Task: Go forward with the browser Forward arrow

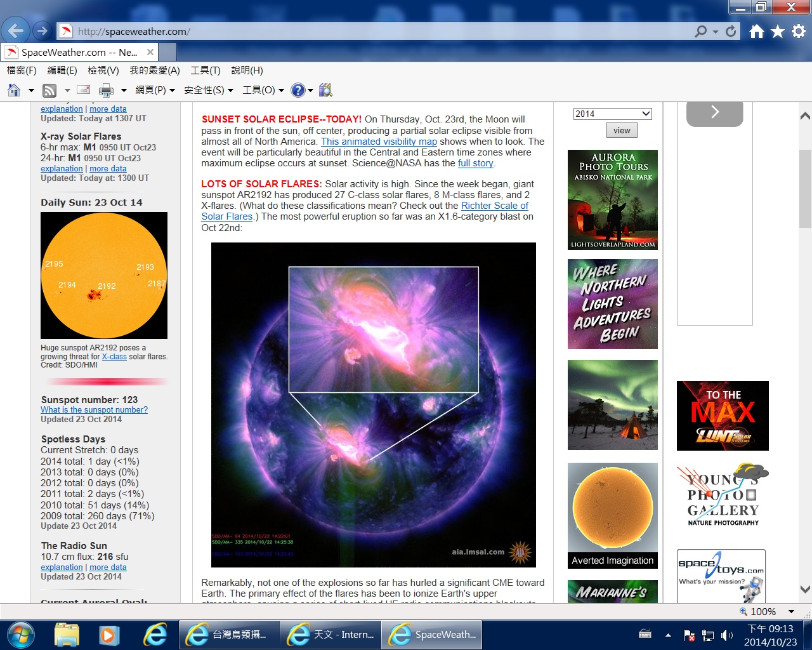Action: click(42, 30)
